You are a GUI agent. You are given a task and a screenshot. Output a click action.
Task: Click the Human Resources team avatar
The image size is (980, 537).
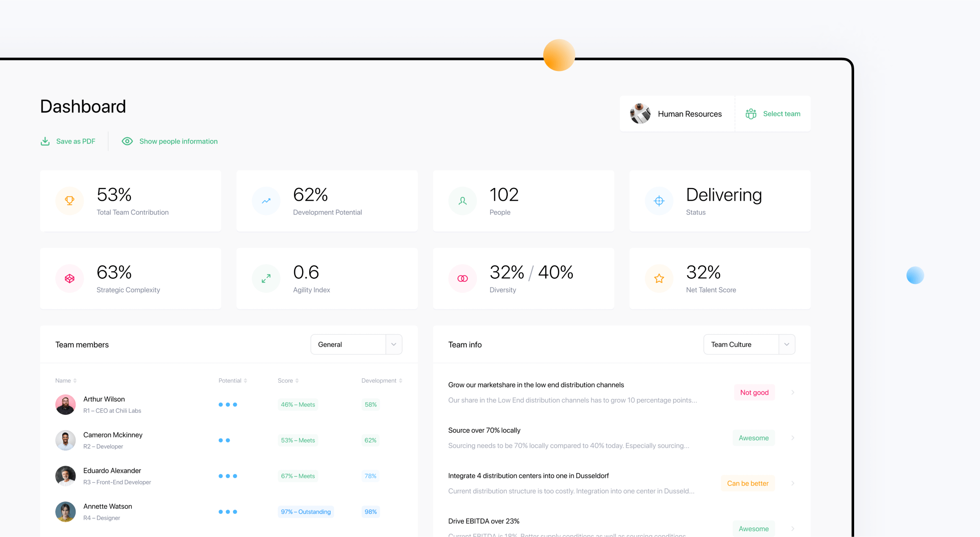coord(640,114)
